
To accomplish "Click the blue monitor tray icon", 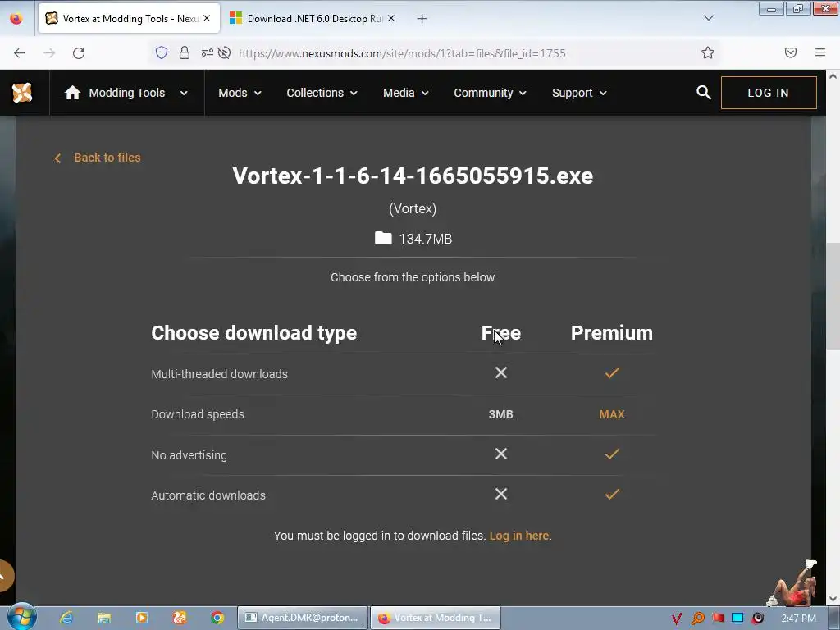I will pyautogui.click(x=737, y=618).
